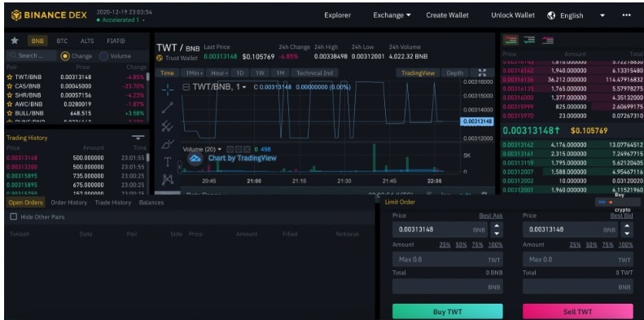Favorite the AWC/BNB pair star
The image size is (644, 320).
click(10, 104)
